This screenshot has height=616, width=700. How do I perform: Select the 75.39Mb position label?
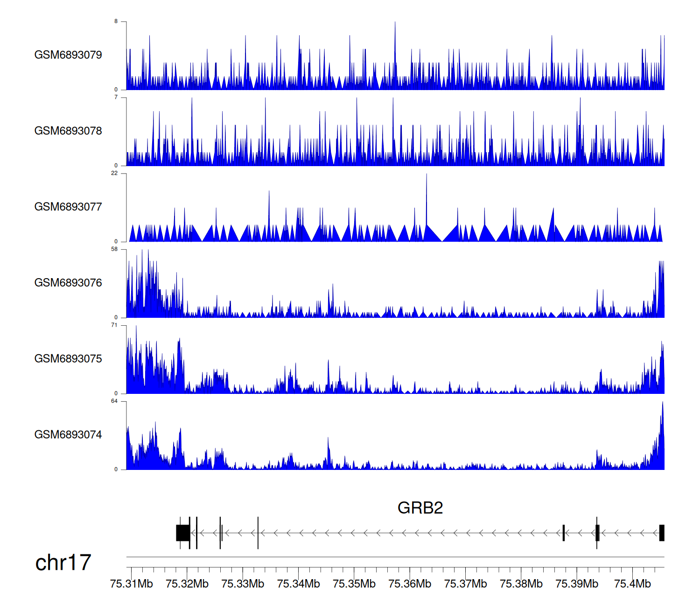tap(577, 584)
